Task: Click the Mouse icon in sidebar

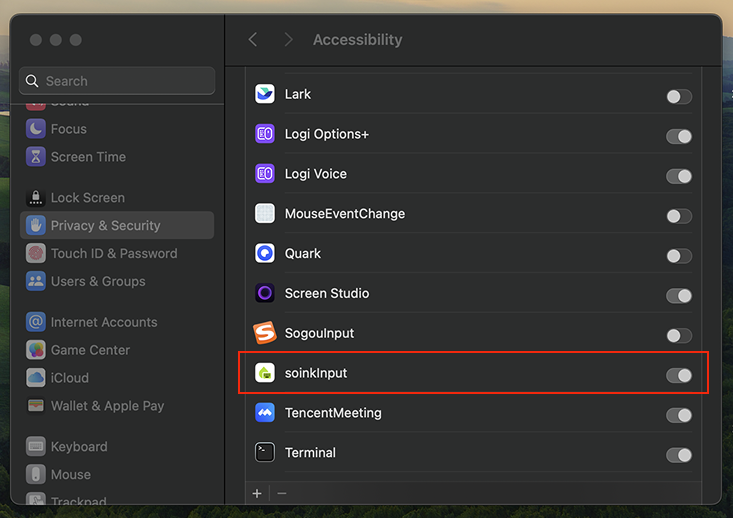Action: [36, 475]
